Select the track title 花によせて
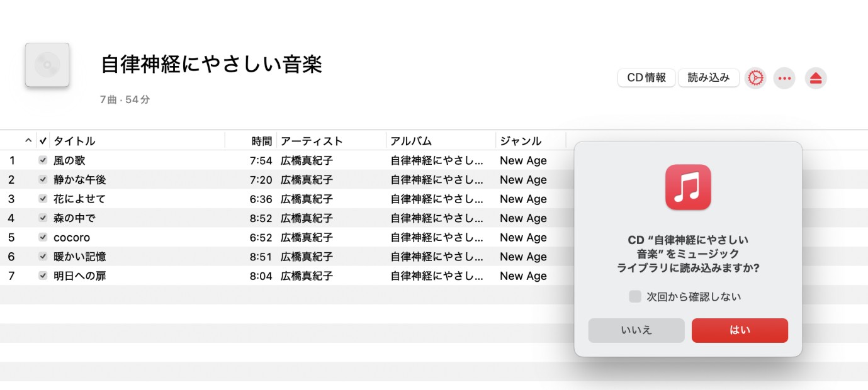The height and width of the screenshot is (390, 868). coord(80,199)
